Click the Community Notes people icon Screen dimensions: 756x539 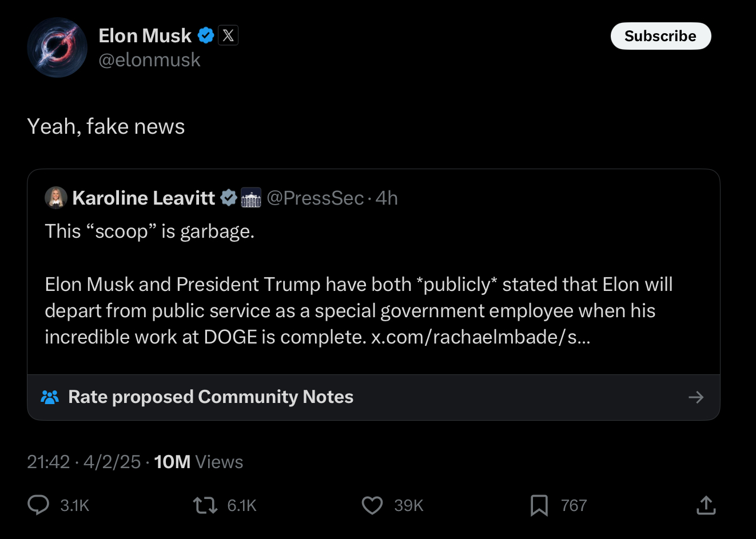[50, 397]
